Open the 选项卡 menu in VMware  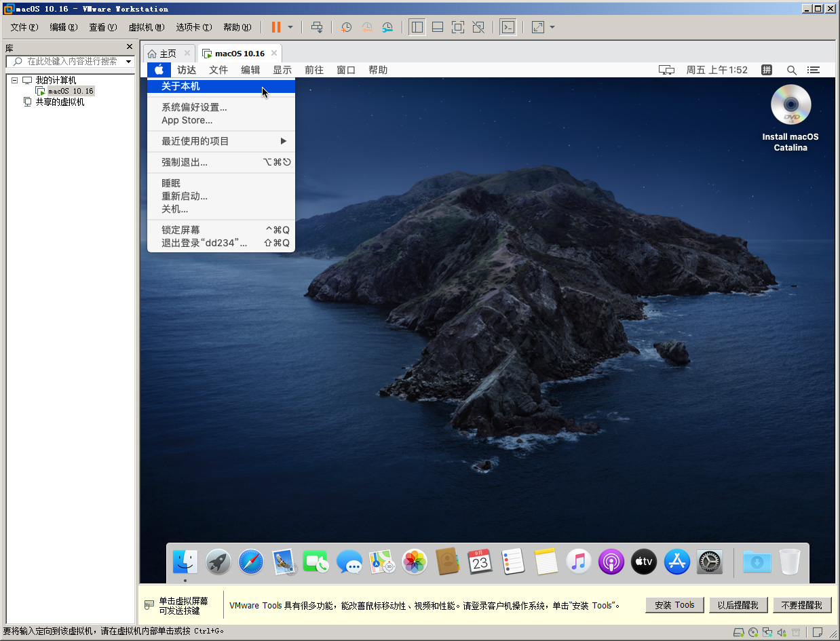(194, 27)
